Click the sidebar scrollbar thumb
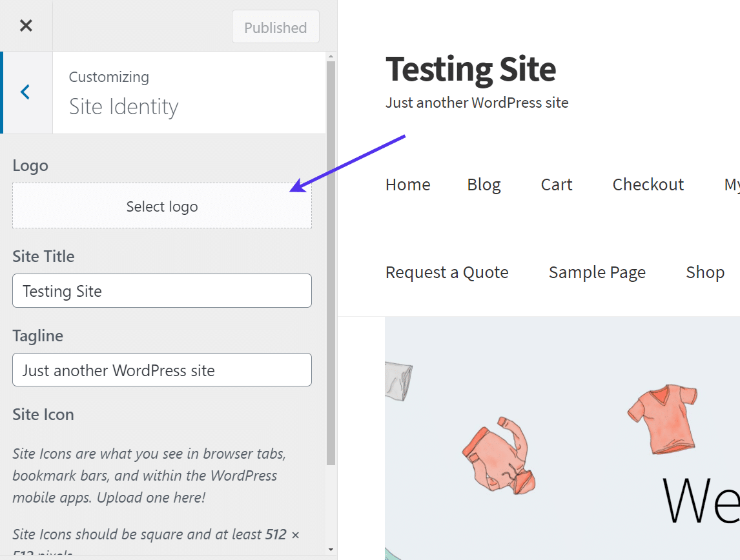This screenshot has width=740, height=560. pyautogui.click(x=331, y=258)
